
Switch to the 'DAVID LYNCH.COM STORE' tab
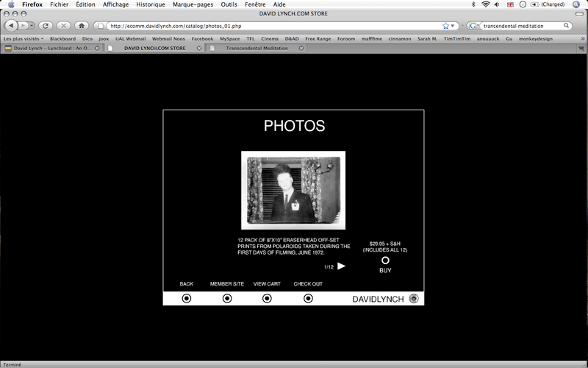pyautogui.click(x=154, y=48)
